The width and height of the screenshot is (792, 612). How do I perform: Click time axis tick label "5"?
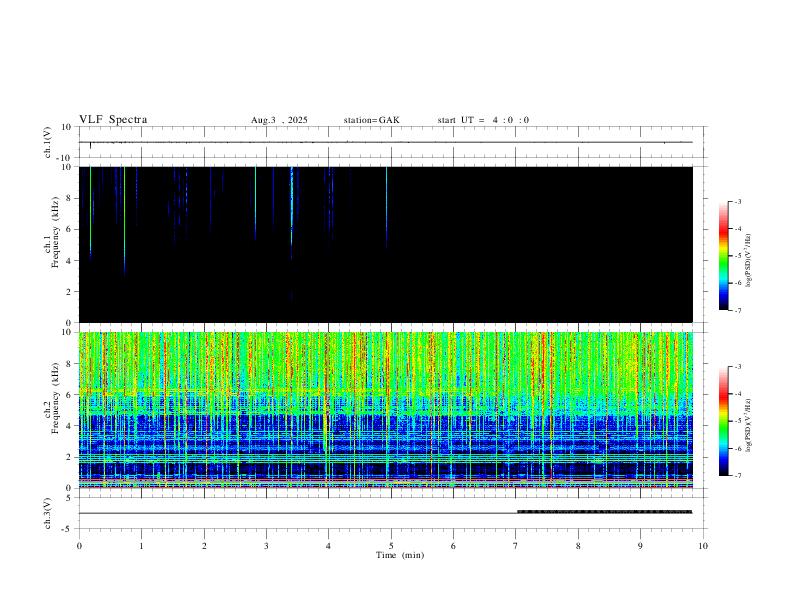(391, 546)
